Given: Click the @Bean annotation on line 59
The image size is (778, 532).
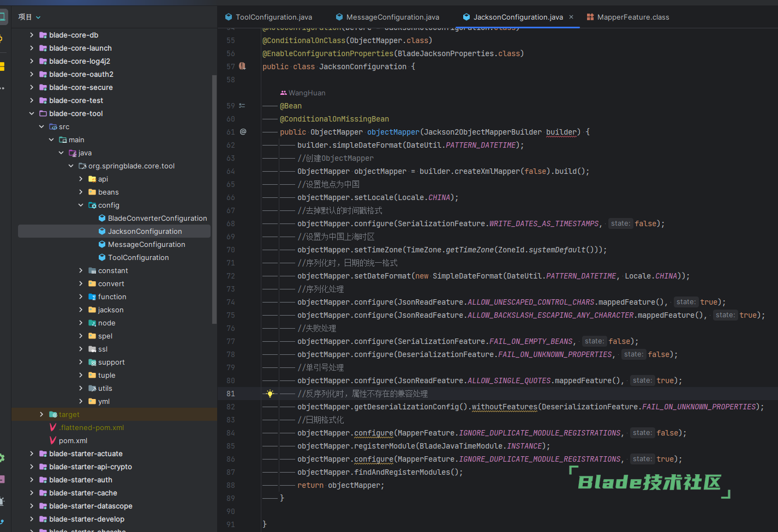Looking at the screenshot, I should point(291,106).
